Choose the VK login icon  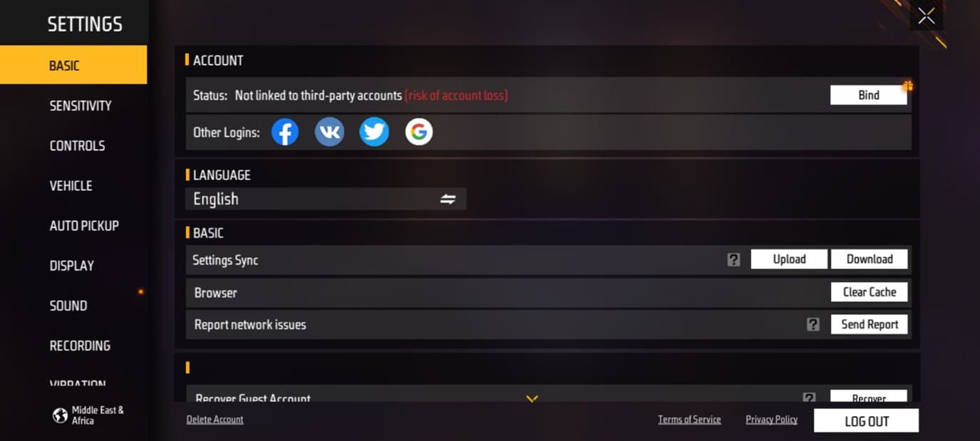tap(329, 133)
